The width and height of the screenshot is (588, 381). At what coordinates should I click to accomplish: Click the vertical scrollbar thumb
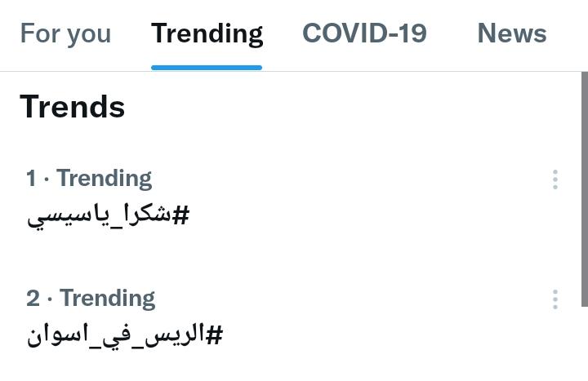click(x=584, y=188)
